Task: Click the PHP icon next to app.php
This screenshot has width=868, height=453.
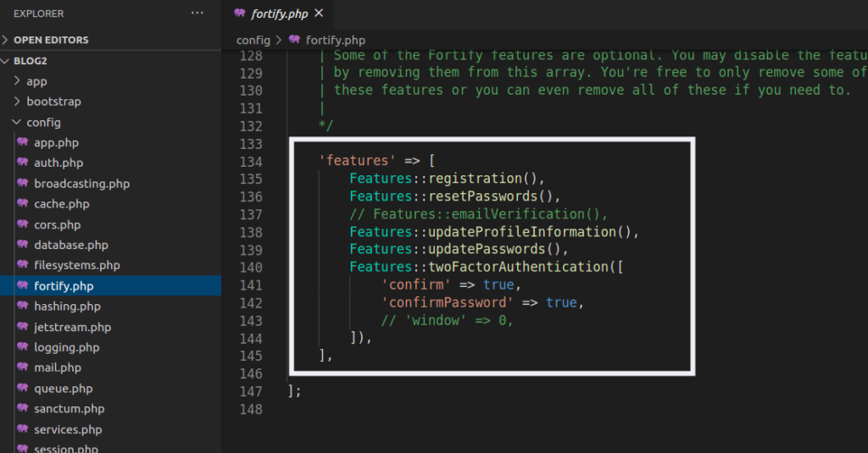Action: click(x=23, y=142)
